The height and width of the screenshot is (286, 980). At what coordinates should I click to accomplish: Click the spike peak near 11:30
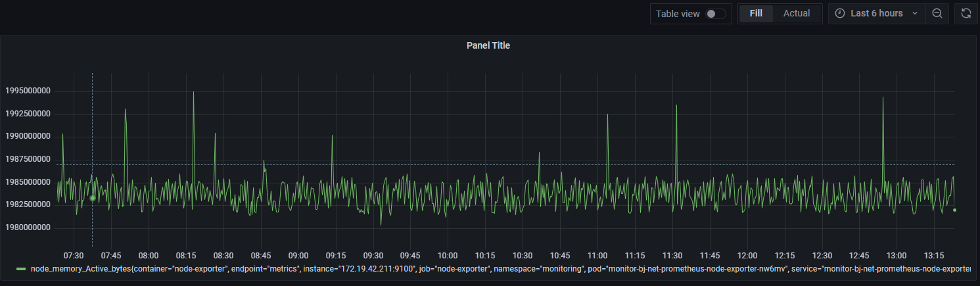click(x=676, y=105)
